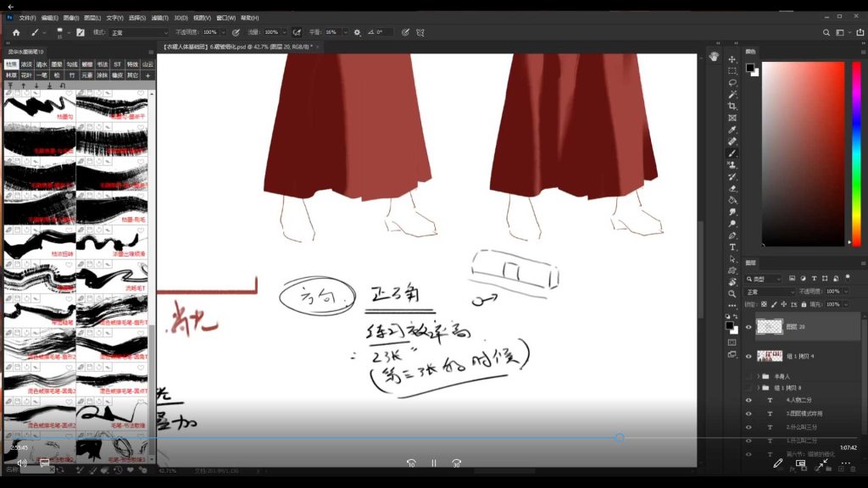868x488 pixels.
Task: Select the Zoom tool in the toolbox
Action: [732, 294]
